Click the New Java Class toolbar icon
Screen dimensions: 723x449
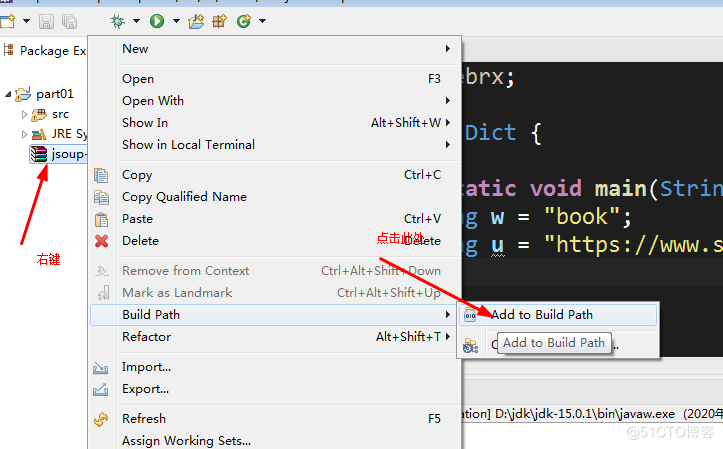click(x=243, y=20)
